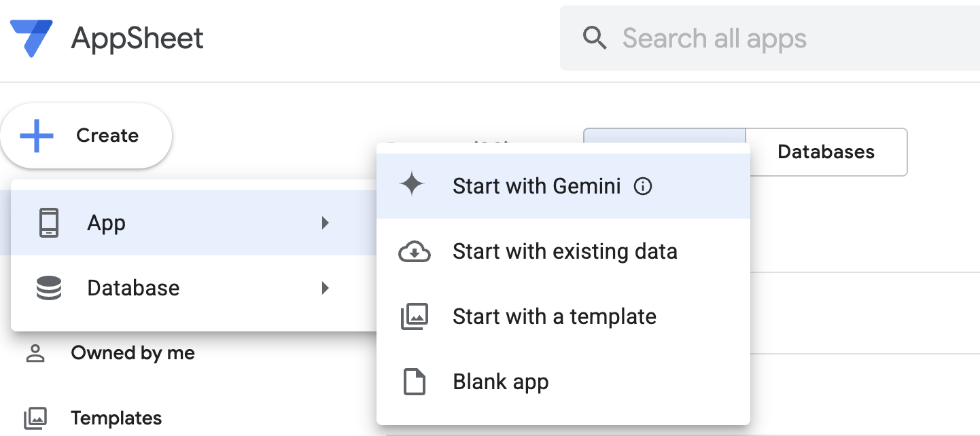Click the phone icon next to App
The height and width of the screenshot is (436, 980).
click(49, 223)
